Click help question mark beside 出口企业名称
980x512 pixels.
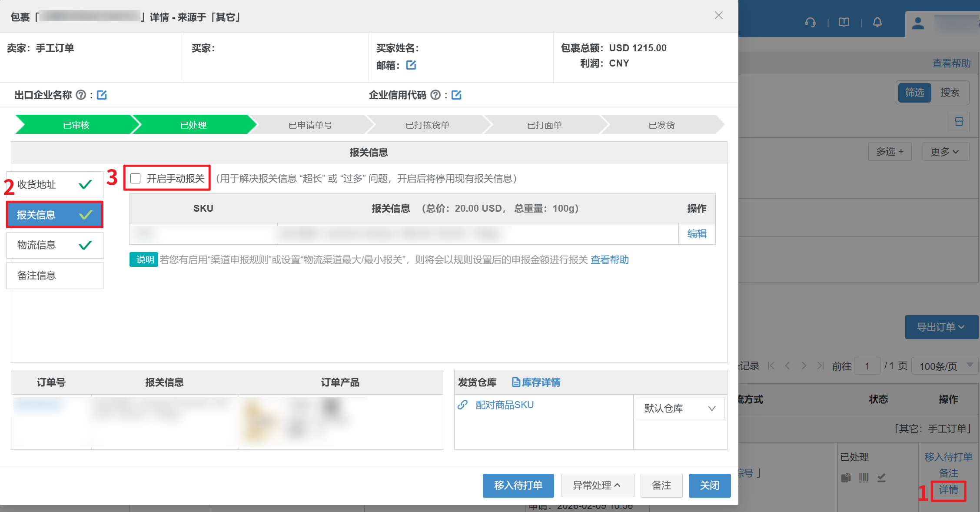click(81, 95)
